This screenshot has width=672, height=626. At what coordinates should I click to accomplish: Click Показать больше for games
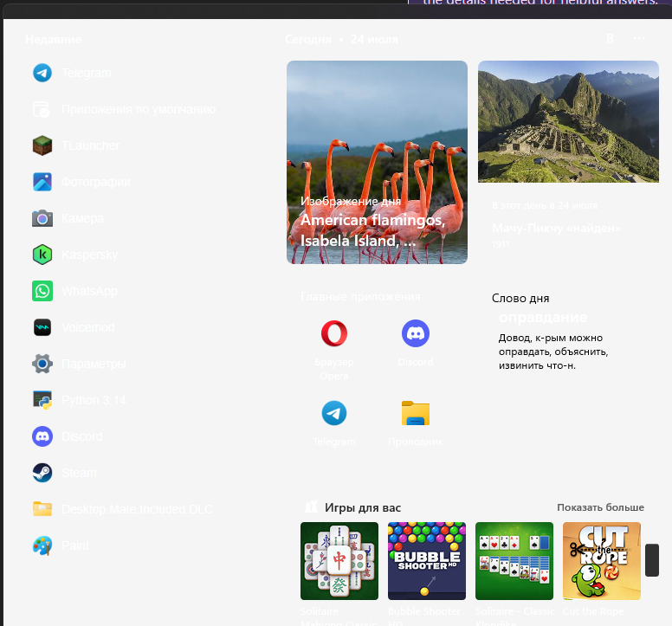point(600,507)
